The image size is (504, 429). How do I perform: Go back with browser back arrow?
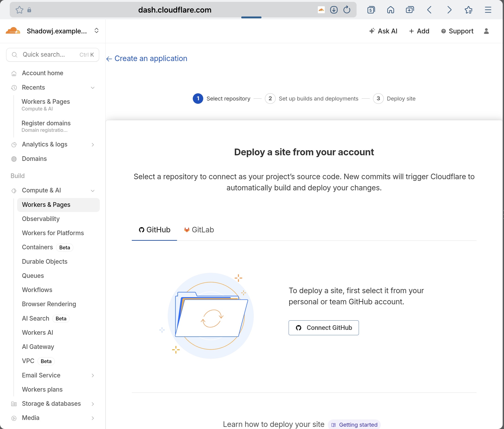point(429,10)
